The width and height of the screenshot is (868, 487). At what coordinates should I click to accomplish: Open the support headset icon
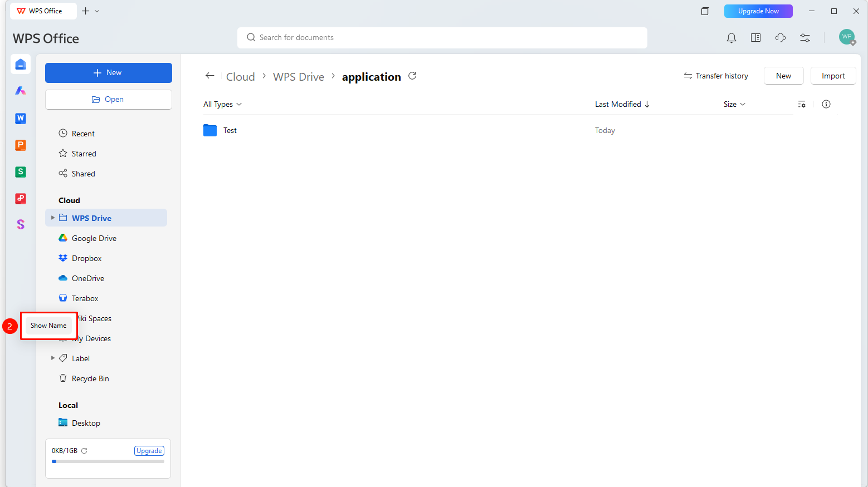[781, 38]
